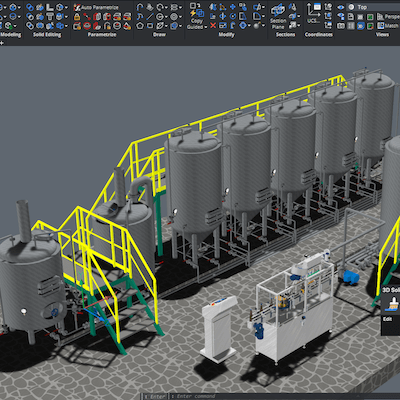
Task: Click the red X delete icon
Action: coord(213,25)
